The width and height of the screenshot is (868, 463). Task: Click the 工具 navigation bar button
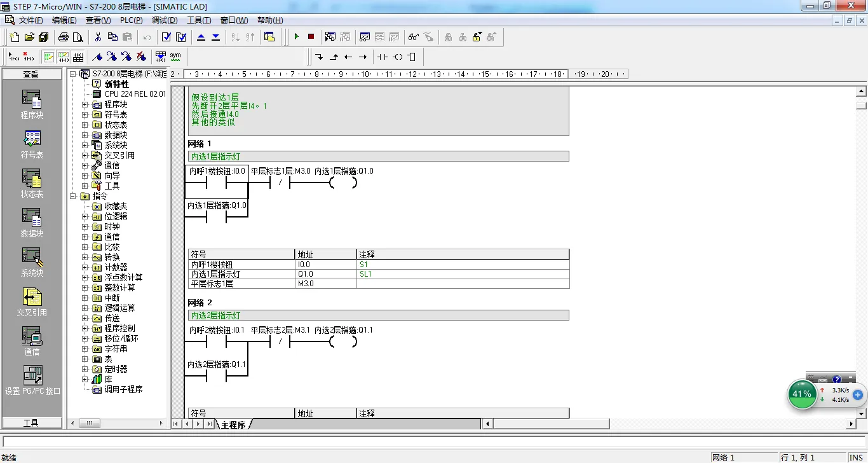pyautogui.click(x=31, y=423)
